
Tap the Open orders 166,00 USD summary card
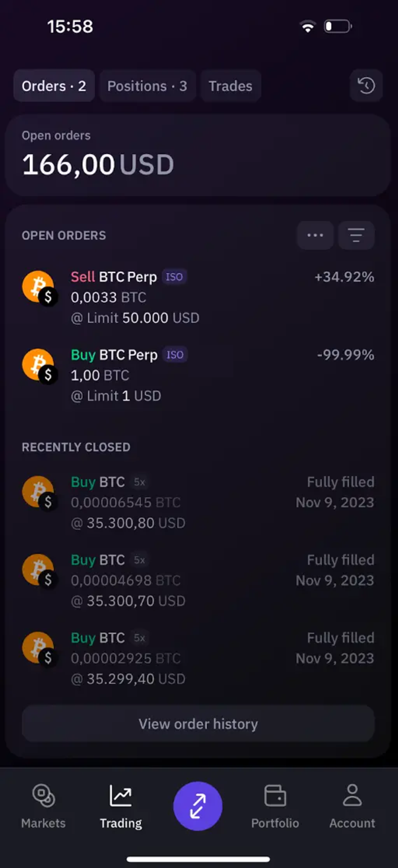coord(198,155)
